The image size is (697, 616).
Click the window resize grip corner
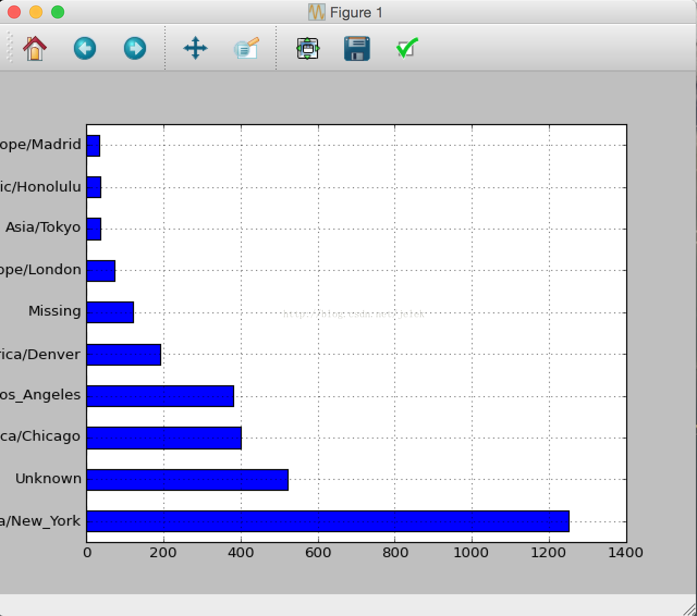point(689,608)
